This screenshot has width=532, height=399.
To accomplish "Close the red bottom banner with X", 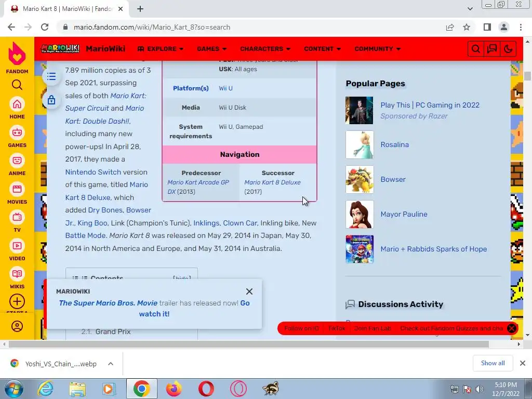I will click(511, 328).
